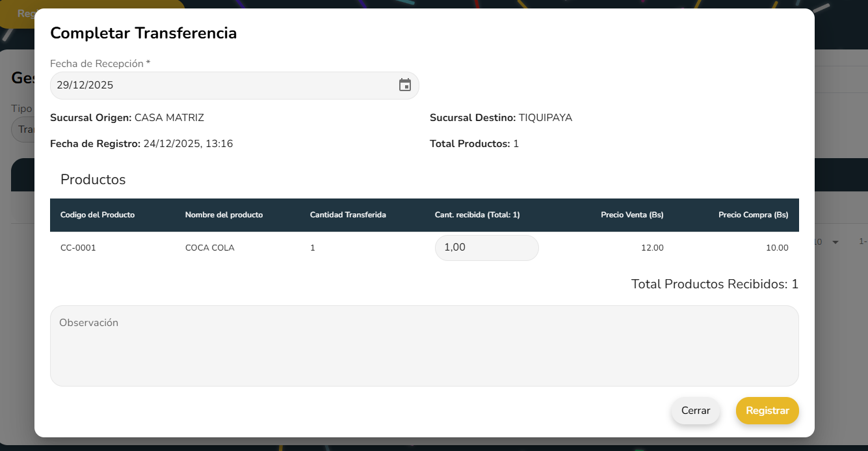
Task: Click the Nombre del producto column header
Action: 224,215
